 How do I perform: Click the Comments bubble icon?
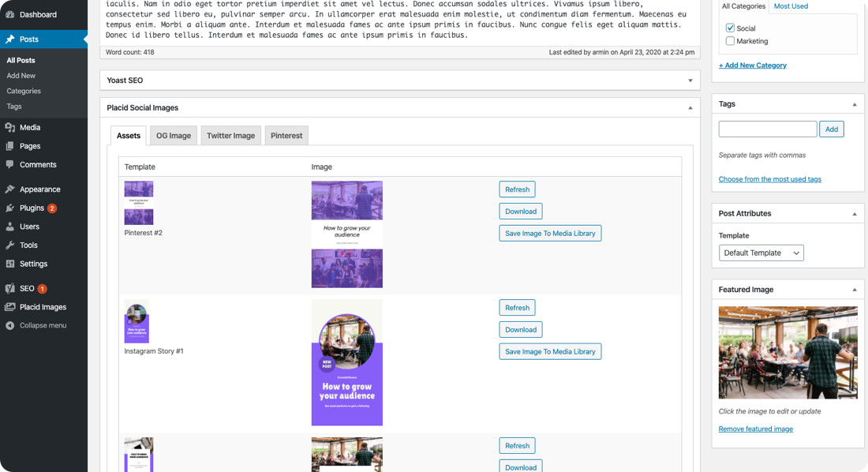pyautogui.click(x=10, y=164)
